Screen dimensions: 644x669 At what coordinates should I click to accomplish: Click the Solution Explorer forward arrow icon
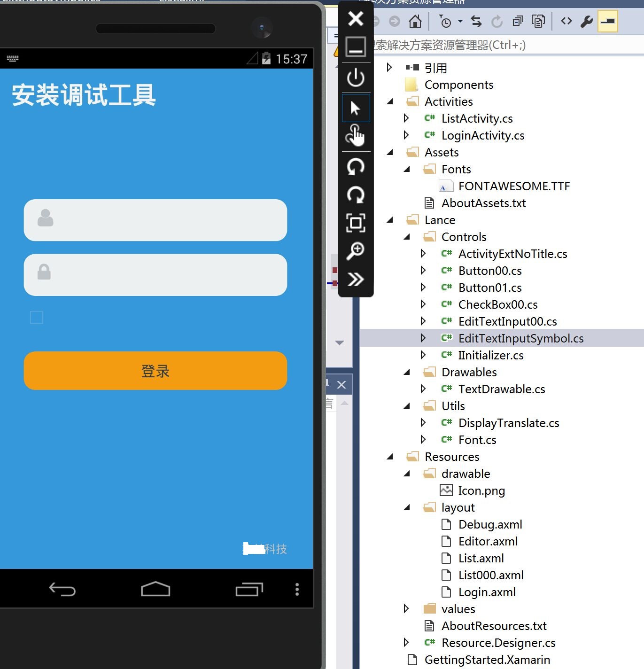coord(395,21)
